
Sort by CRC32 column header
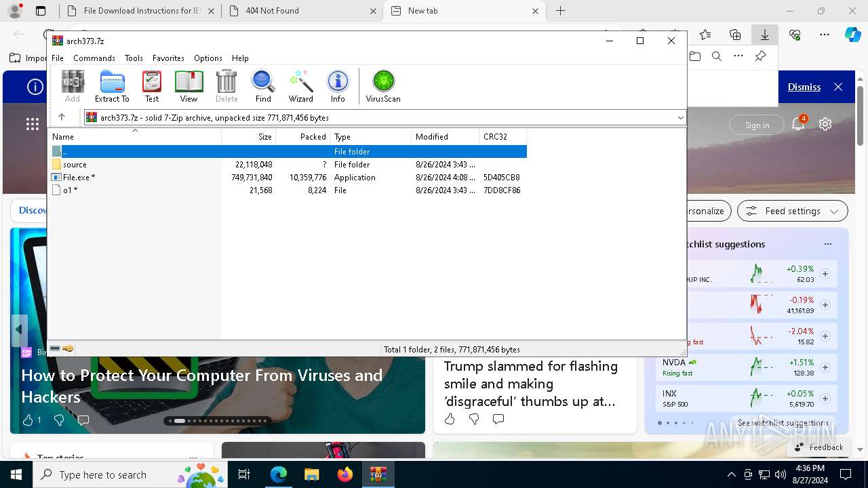[502, 136]
